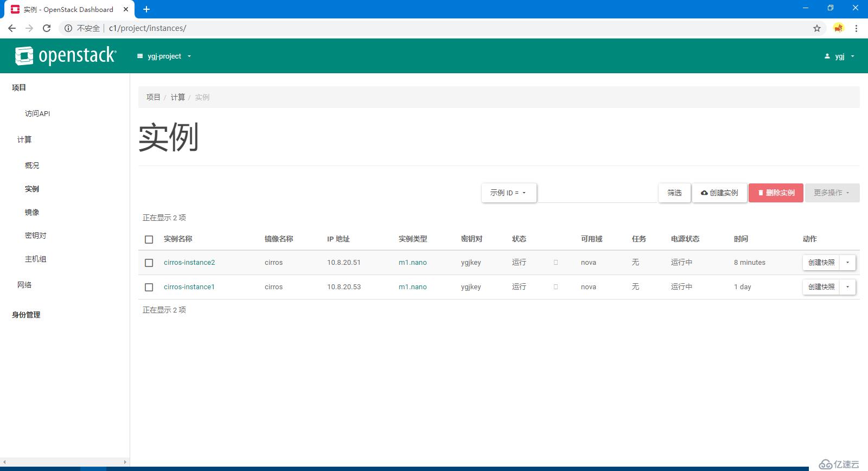Screen dimensions: 868x471
Task: Sort by 时间 column header
Action: (741, 239)
